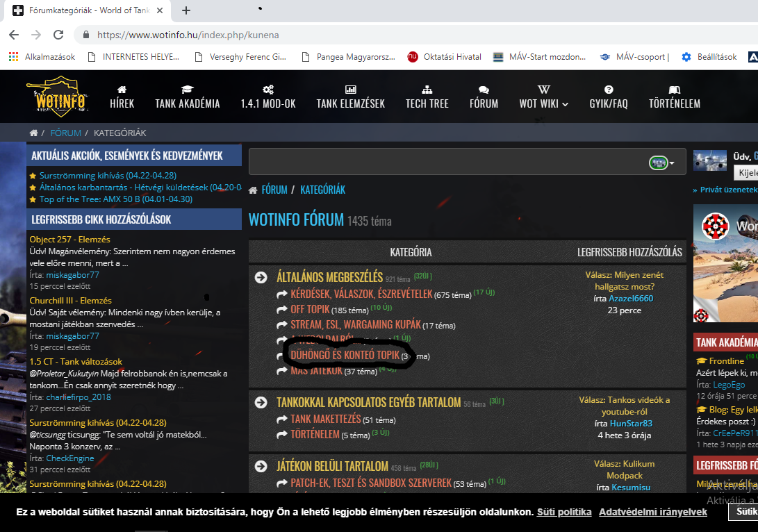Open STREAM, ESL, WARGAMING KUPÁK subforum
Image resolution: width=758 pixels, height=532 pixels.
coord(356,325)
